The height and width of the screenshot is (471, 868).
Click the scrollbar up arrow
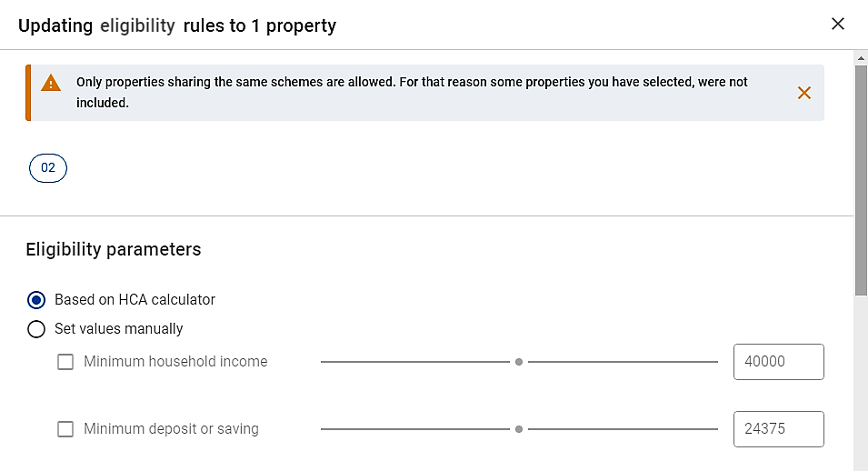pos(861,57)
